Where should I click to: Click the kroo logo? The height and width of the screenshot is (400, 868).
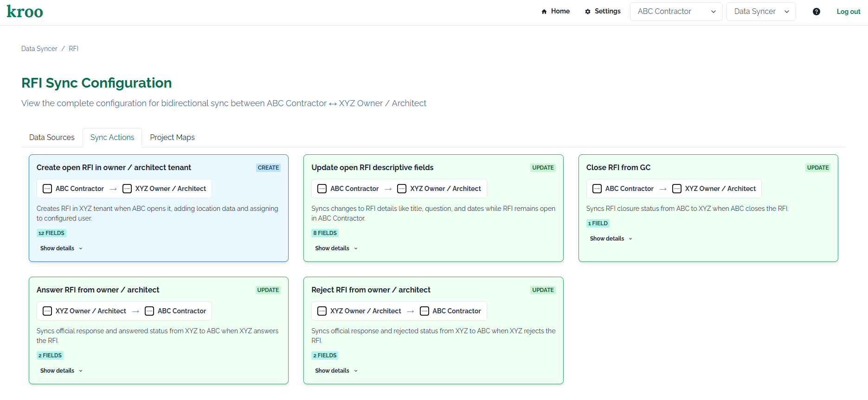(x=25, y=12)
